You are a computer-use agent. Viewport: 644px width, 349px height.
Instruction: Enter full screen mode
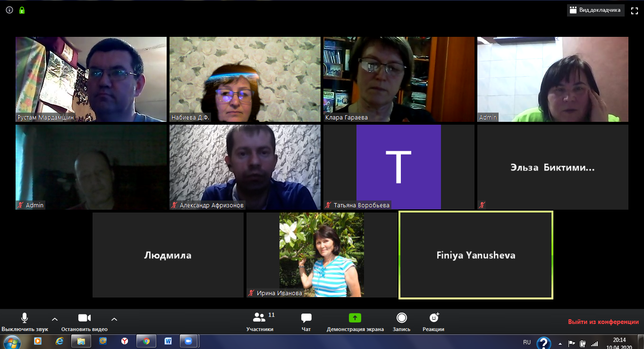point(635,10)
